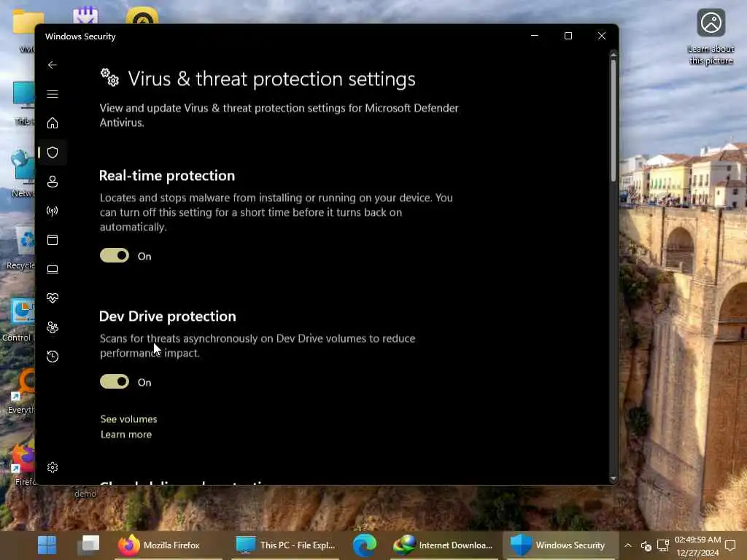Viewport: 747px width, 560px height.
Task: Open the taskbar clock and date
Action: click(697, 545)
